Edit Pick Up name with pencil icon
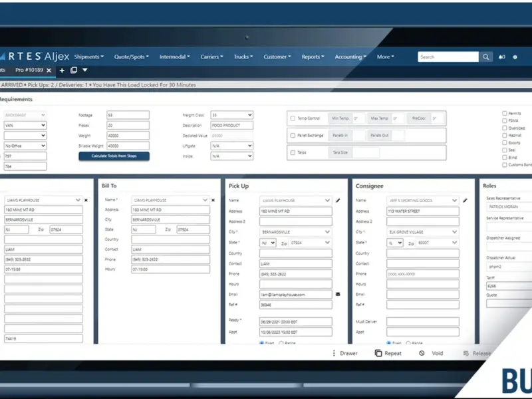The width and height of the screenshot is (532, 399). tap(338, 200)
